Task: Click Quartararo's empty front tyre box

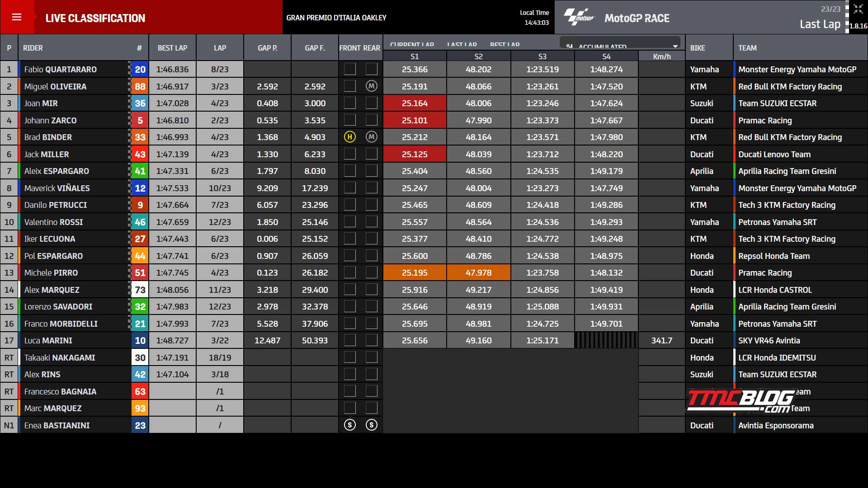Action: 349,70
